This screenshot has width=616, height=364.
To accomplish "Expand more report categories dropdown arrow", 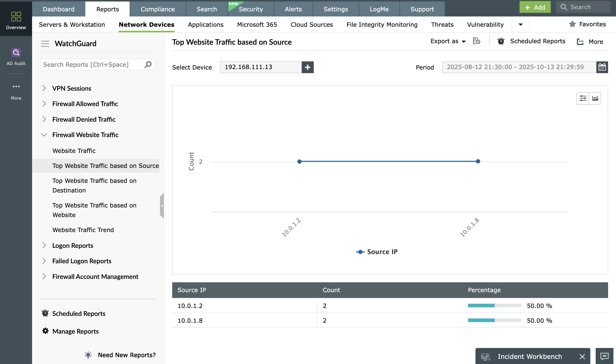I will tap(520, 24).
